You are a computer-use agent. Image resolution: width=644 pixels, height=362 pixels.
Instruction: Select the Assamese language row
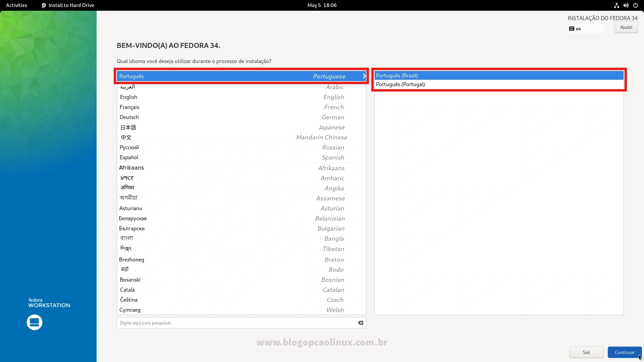[241, 198]
